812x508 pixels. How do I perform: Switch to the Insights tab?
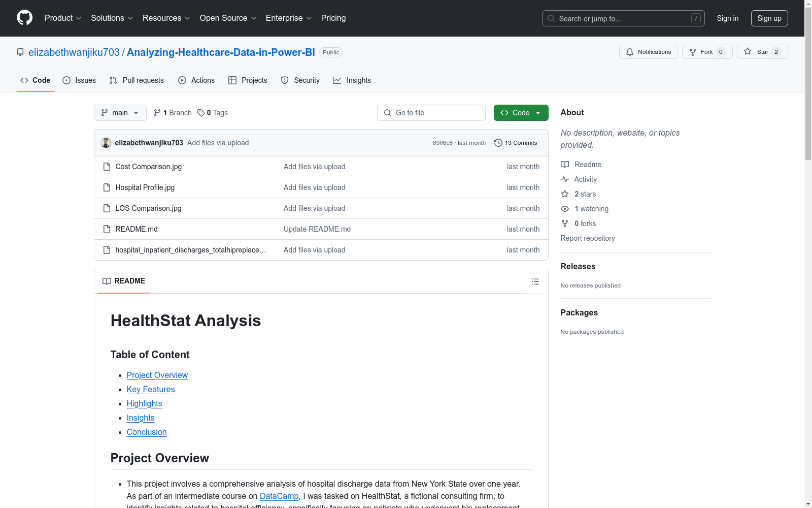(352, 80)
